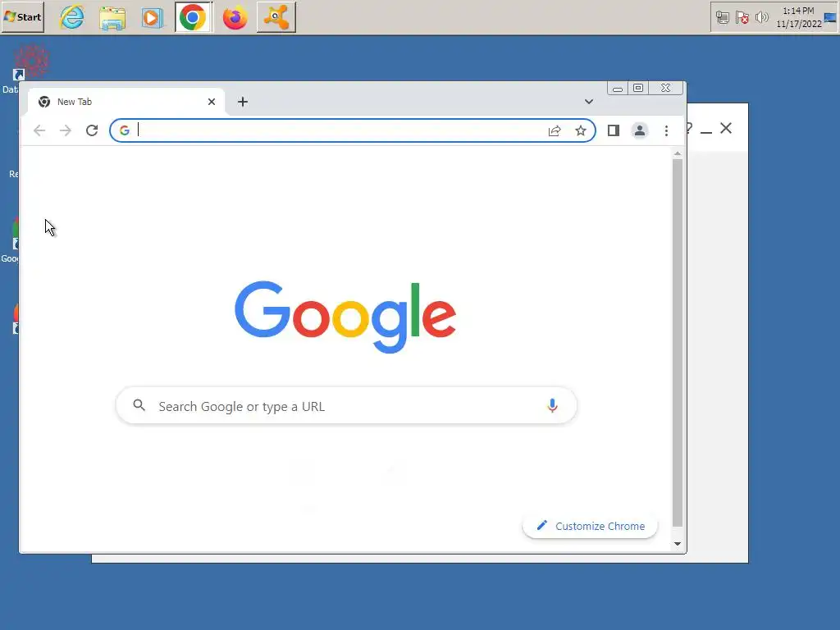Click Search Google or type a URL box

tap(346, 406)
